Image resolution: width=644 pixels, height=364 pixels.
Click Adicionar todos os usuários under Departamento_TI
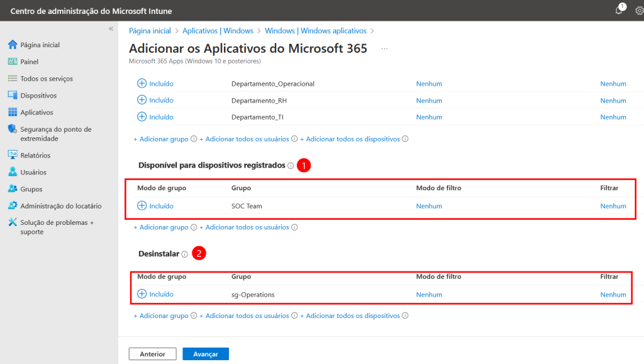point(244,139)
